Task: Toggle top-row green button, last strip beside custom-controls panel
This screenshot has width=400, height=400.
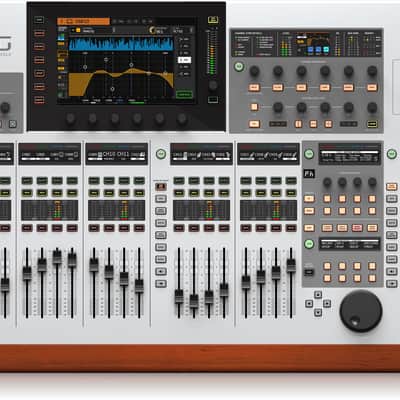Action: (x=291, y=181)
